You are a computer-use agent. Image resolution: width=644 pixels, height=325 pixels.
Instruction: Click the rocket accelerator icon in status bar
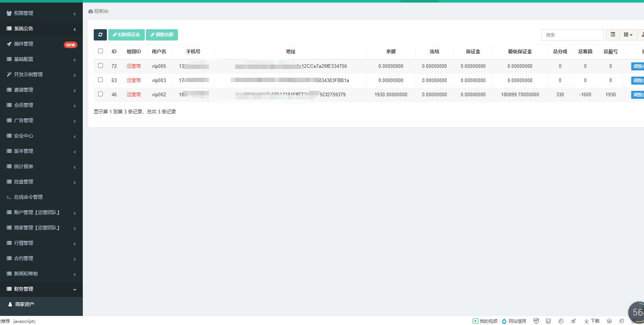pyautogui.click(x=574, y=321)
